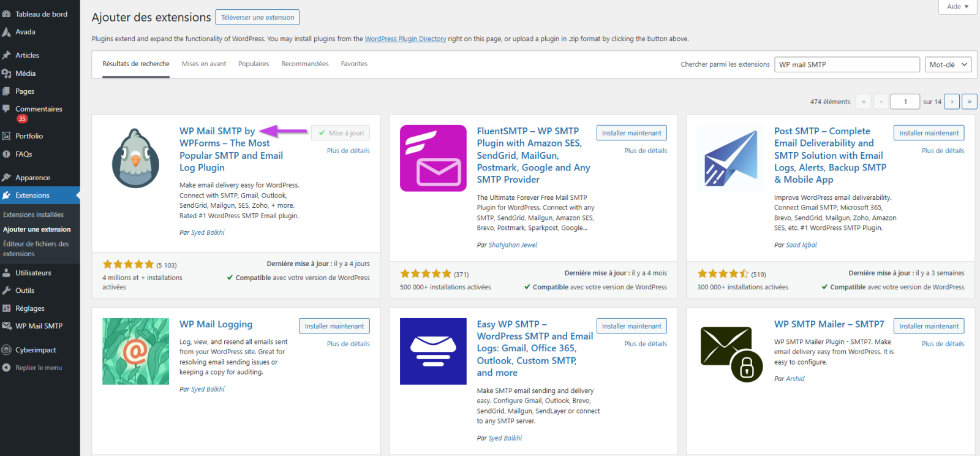The height and width of the screenshot is (456, 980).
Task: Click the current page number field
Action: 905,102
